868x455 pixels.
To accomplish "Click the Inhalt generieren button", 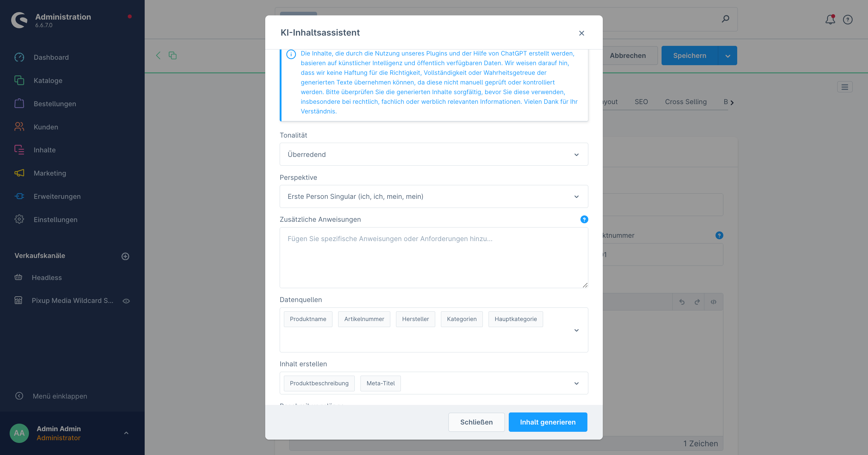I will click(548, 422).
